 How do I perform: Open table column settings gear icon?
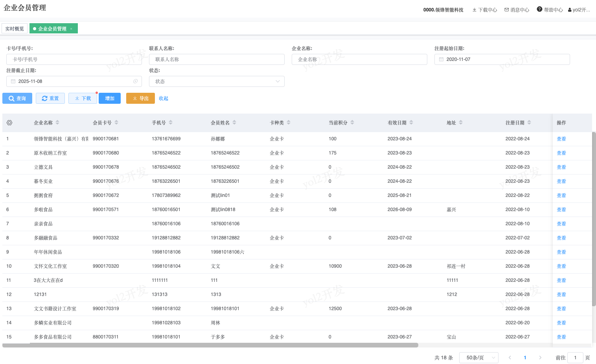(9, 123)
